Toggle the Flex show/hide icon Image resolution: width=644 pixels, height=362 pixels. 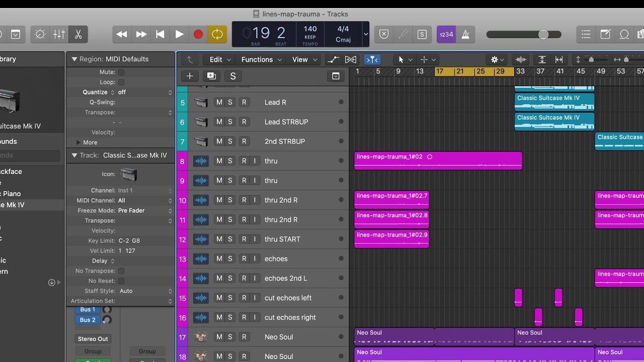click(351, 59)
